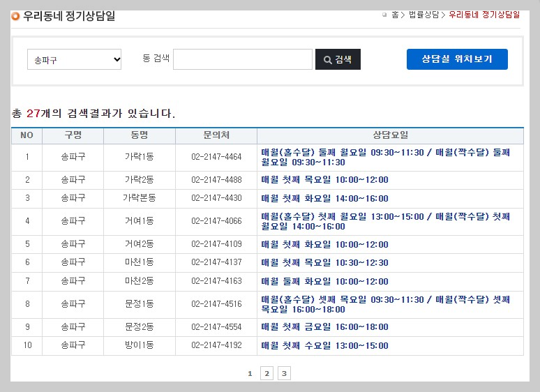Open the 송파구 district dropdown

coord(74,59)
